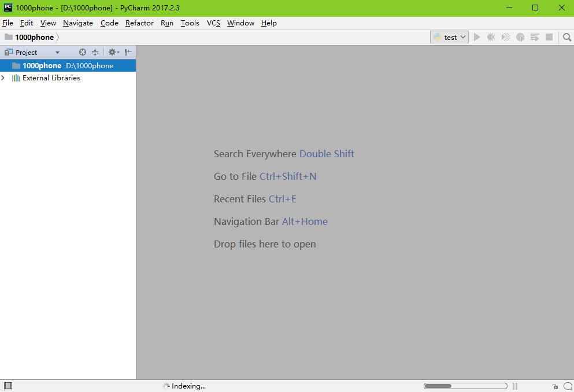574x392 pixels.
Task: Click the Ctrl+E shortcut hint
Action: (x=282, y=199)
